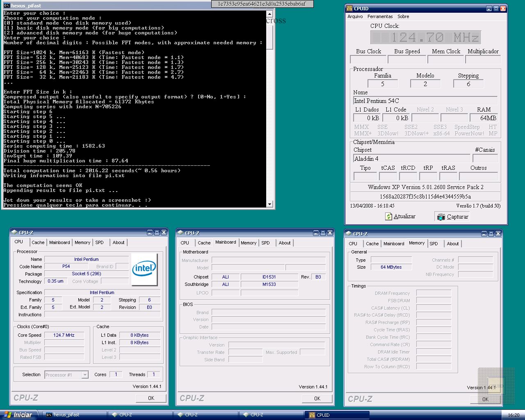This screenshot has height=420, width=525.
Task: Click the CPUID window title icon
Action: pyautogui.click(x=349, y=8)
